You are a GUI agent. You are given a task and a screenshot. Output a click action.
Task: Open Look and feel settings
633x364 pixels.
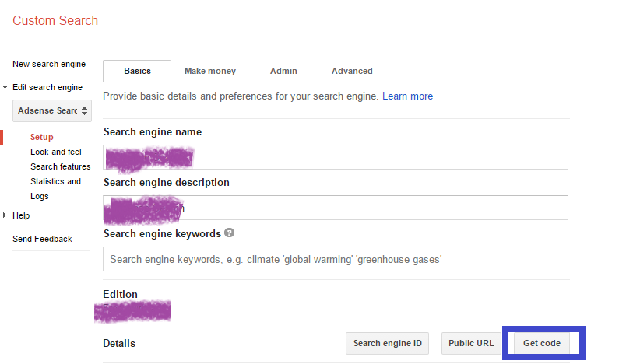click(56, 152)
